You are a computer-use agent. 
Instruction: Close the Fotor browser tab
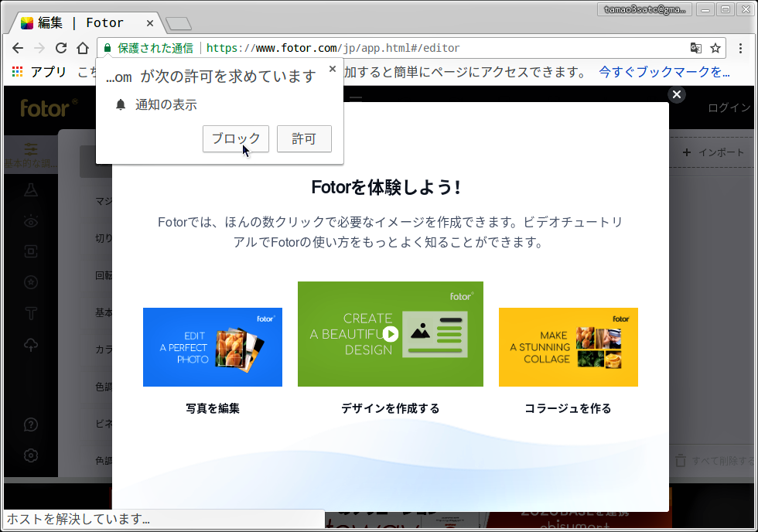pos(150,22)
